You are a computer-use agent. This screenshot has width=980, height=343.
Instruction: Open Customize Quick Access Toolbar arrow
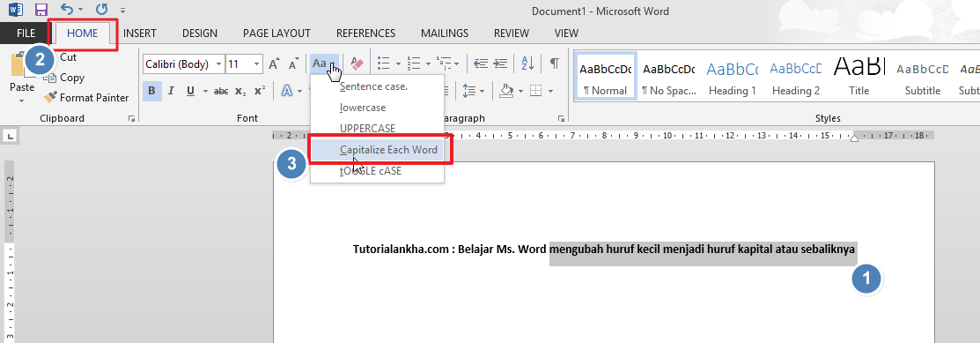coord(122,11)
